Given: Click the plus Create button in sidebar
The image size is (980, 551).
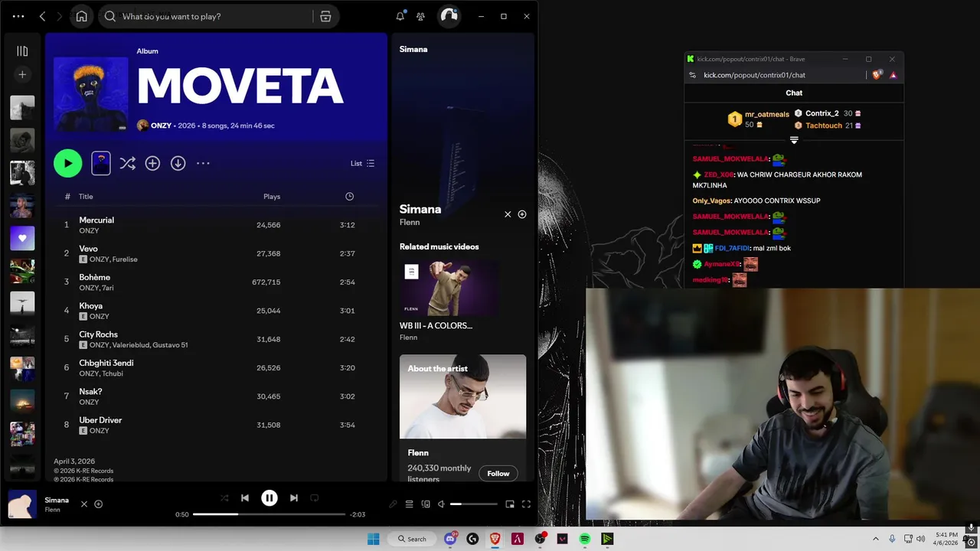Looking at the screenshot, I should click(x=22, y=74).
